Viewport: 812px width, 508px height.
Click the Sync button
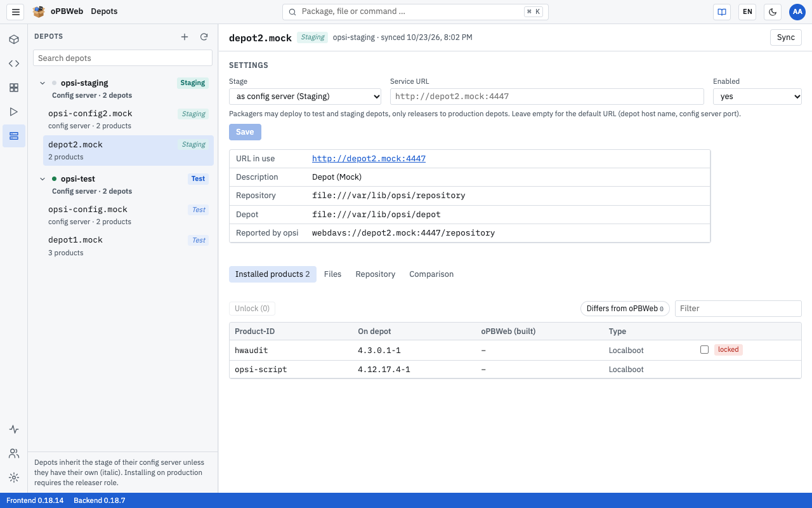click(786, 37)
